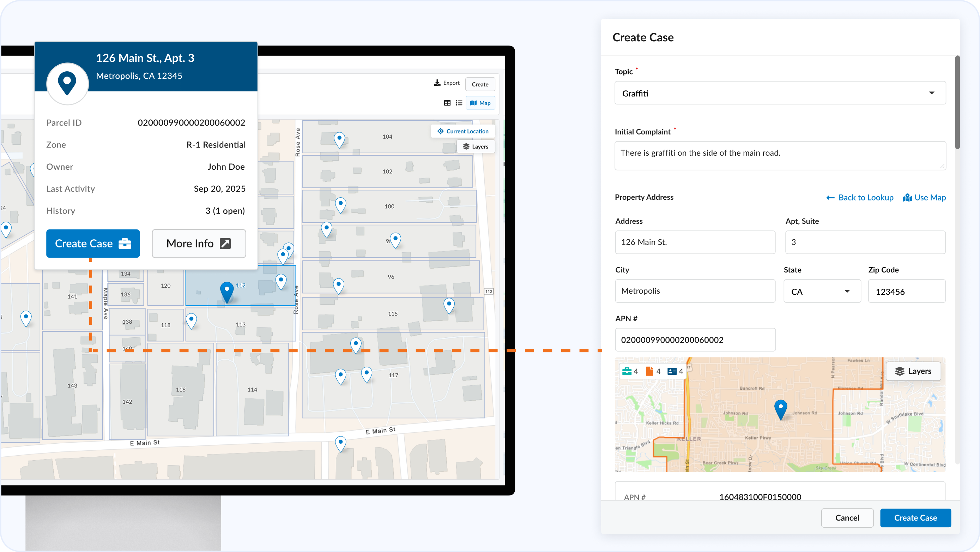
Task: Click the orange document count icon
Action: [x=649, y=371]
